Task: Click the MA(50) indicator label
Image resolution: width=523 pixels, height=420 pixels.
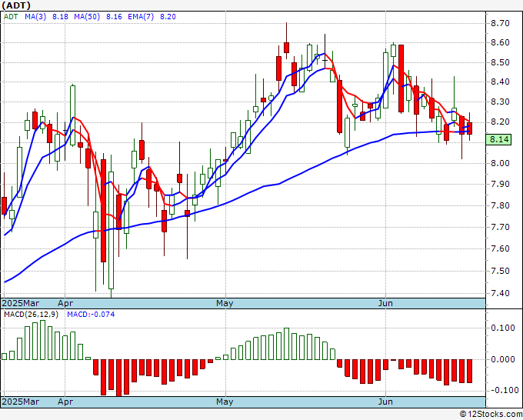Action: click(x=87, y=17)
